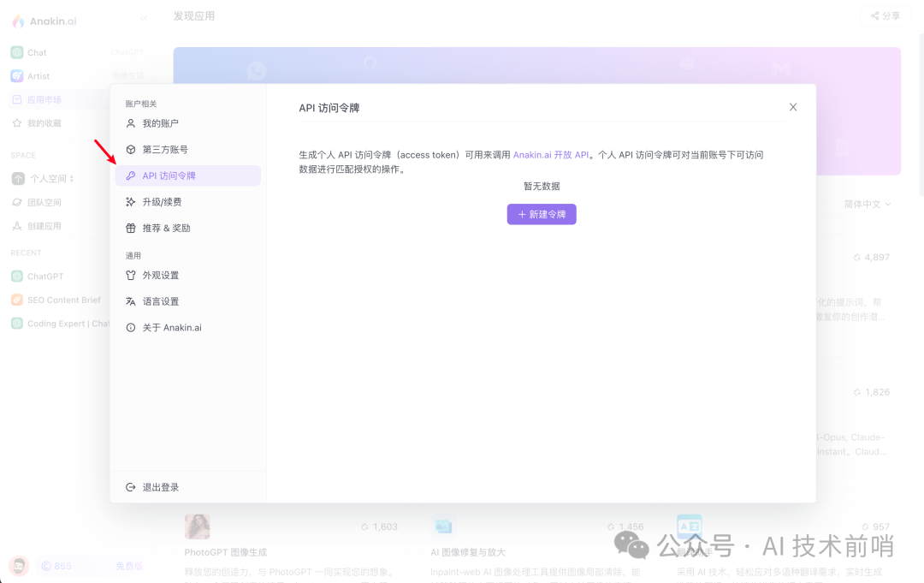Image resolution: width=924 pixels, height=583 pixels.
Task: Open the PhotoGPT 图像生成 app card
Action: (x=291, y=546)
